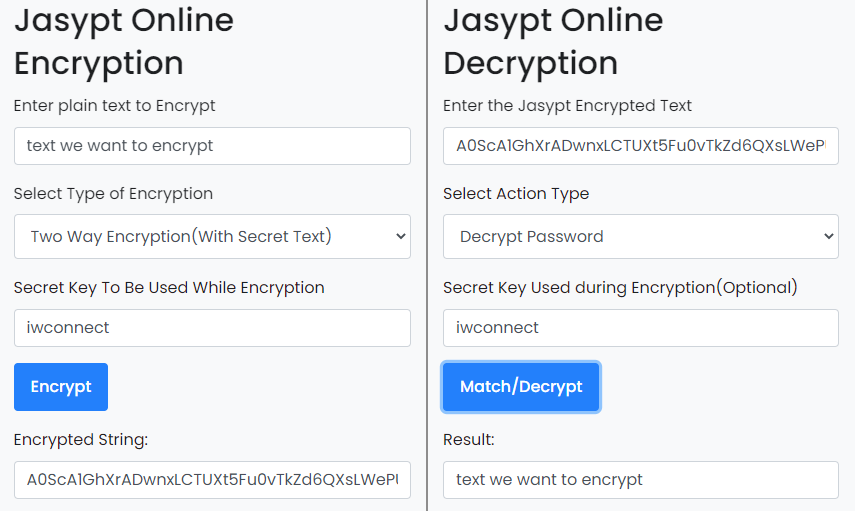Click the Result output field
This screenshot has width=855, height=511.
641,480
